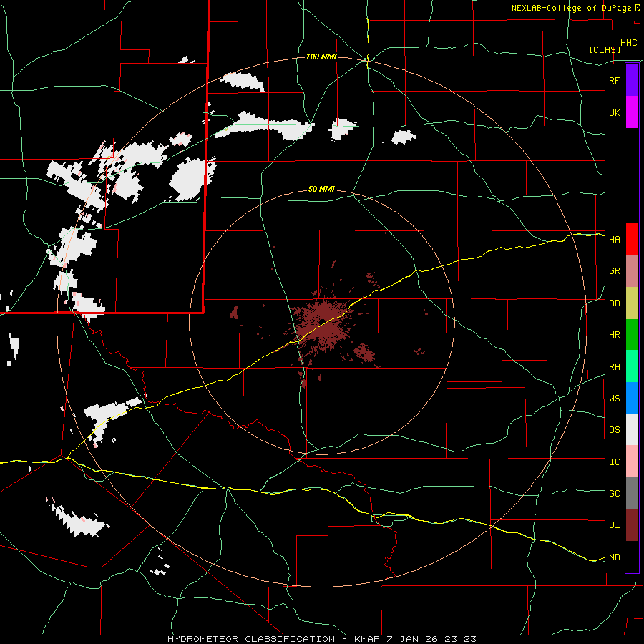Viewport: 644px width, 644px height.
Task: Click the light pink IC swatch
Action: pyautogui.click(x=632, y=462)
